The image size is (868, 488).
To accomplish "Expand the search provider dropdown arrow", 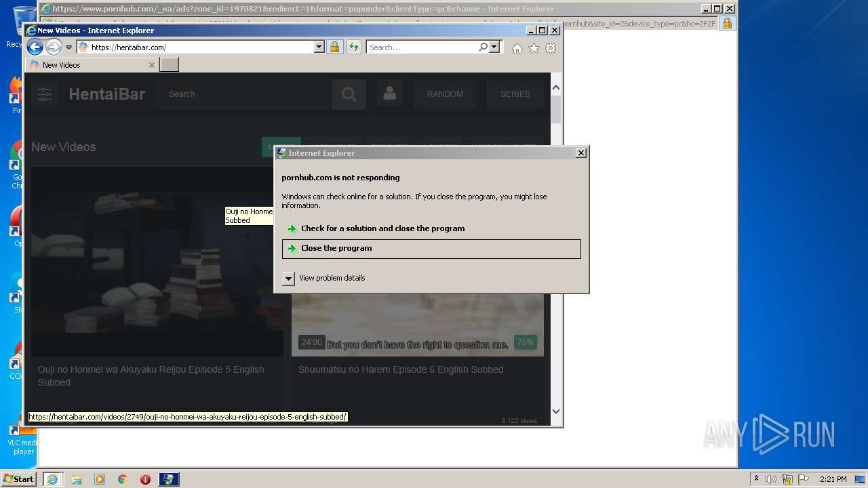I will [494, 47].
